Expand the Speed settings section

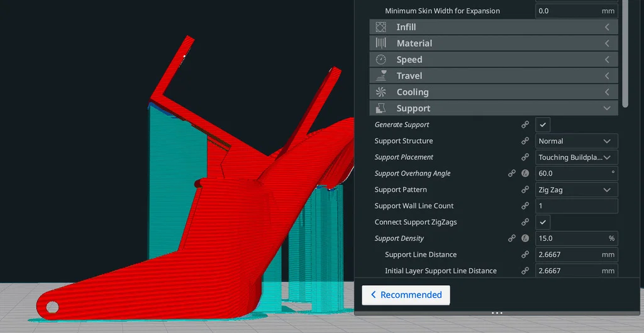coord(494,60)
